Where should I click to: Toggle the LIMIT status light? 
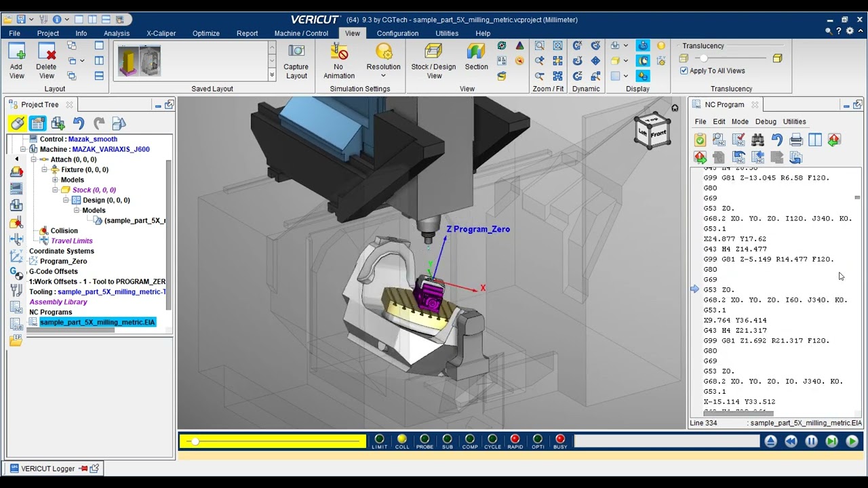coord(380,439)
